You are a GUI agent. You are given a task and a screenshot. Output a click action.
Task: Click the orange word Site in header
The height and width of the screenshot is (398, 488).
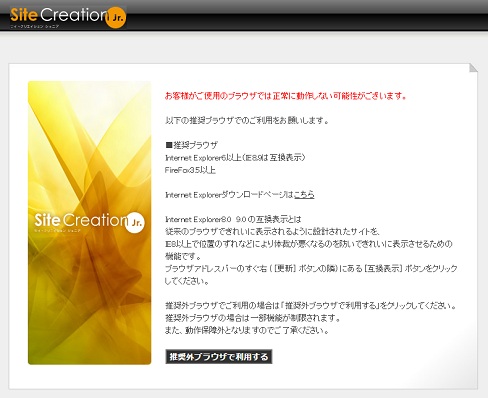tap(24, 15)
